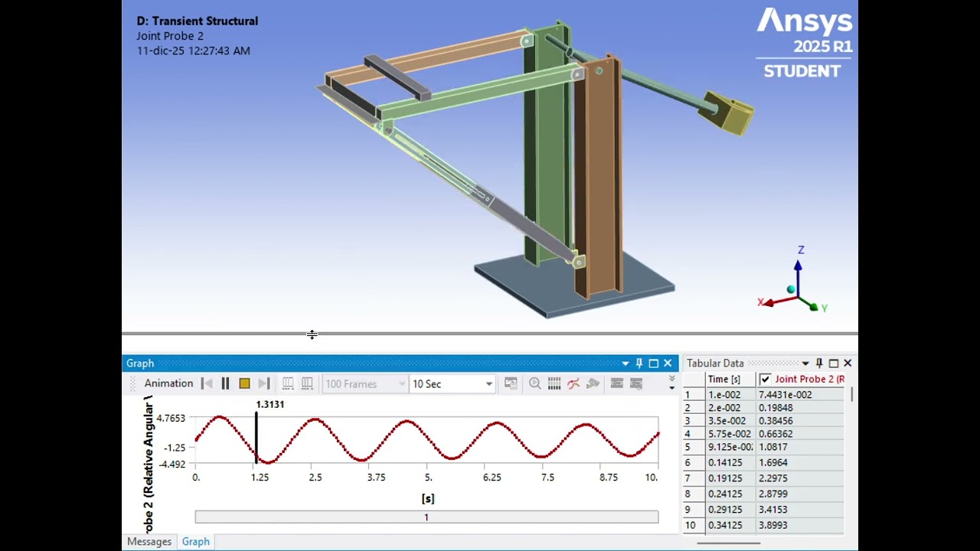Jump to previous animation frame

click(x=207, y=383)
